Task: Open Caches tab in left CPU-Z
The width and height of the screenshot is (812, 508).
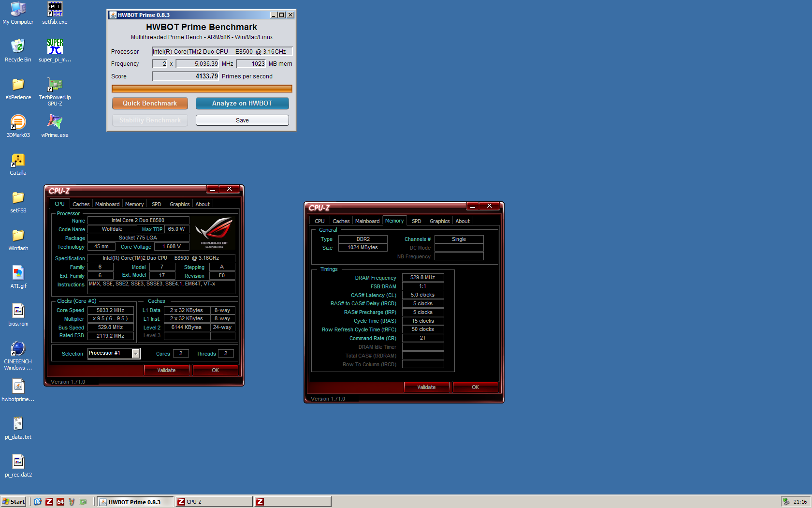Action: click(81, 204)
